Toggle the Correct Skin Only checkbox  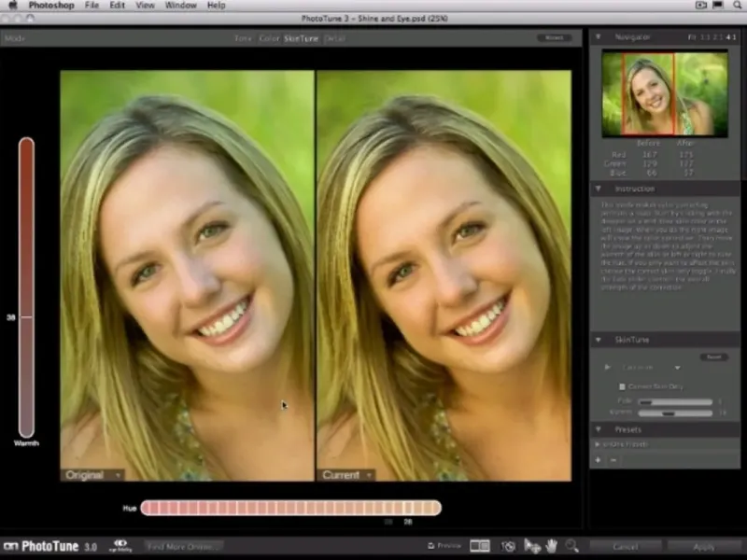623,385
